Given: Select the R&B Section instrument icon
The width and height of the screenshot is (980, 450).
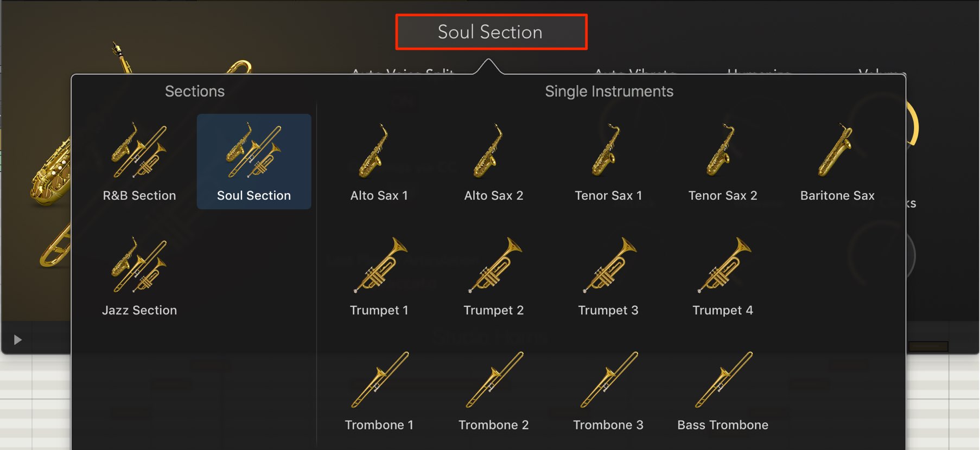Looking at the screenshot, I should click(139, 151).
